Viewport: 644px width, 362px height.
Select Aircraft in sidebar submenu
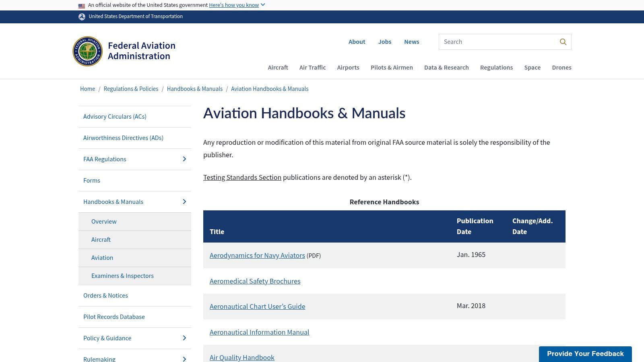(x=101, y=240)
